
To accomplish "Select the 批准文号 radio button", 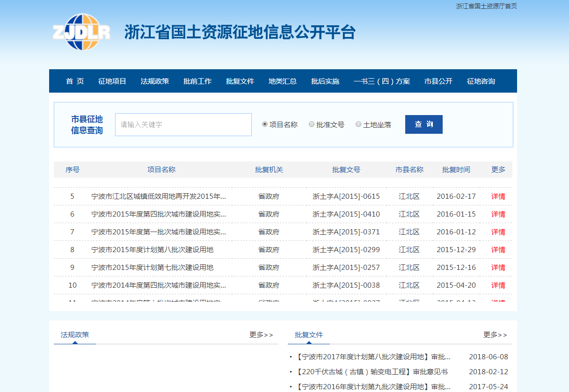I will (x=312, y=124).
